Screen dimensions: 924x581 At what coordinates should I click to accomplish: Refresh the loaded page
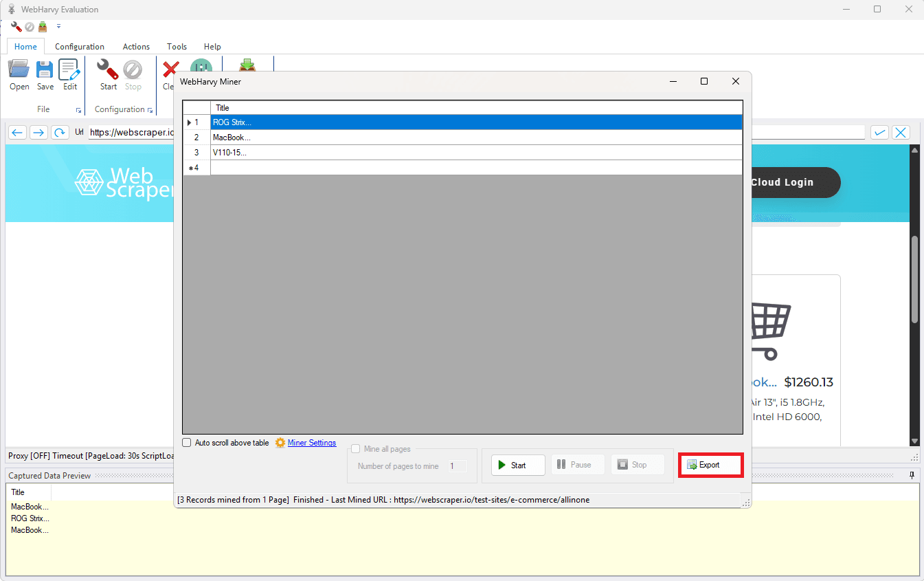[60, 132]
